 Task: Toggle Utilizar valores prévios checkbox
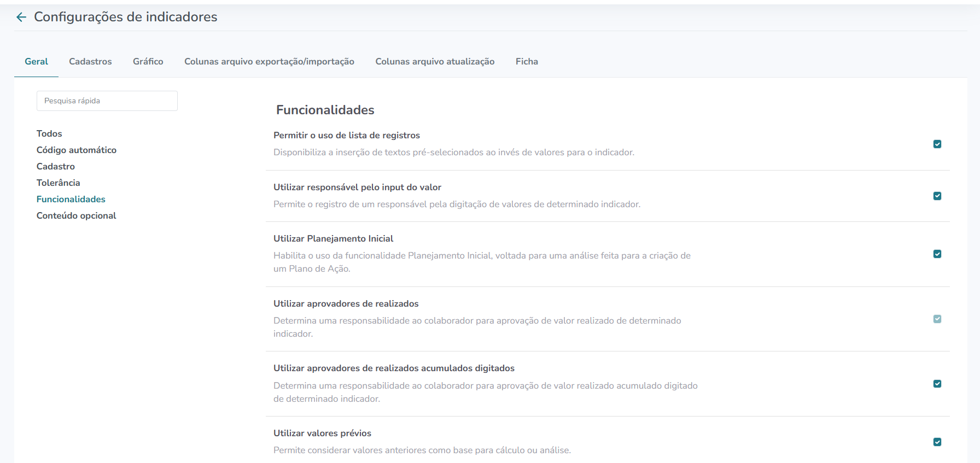937,442
